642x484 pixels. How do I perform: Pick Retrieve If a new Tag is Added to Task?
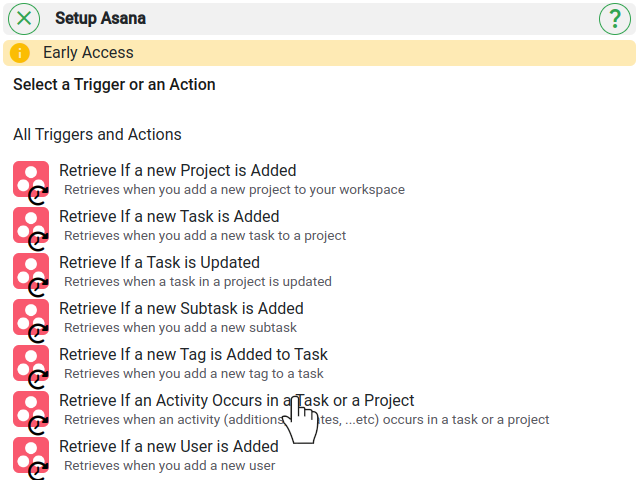(193, 354)
